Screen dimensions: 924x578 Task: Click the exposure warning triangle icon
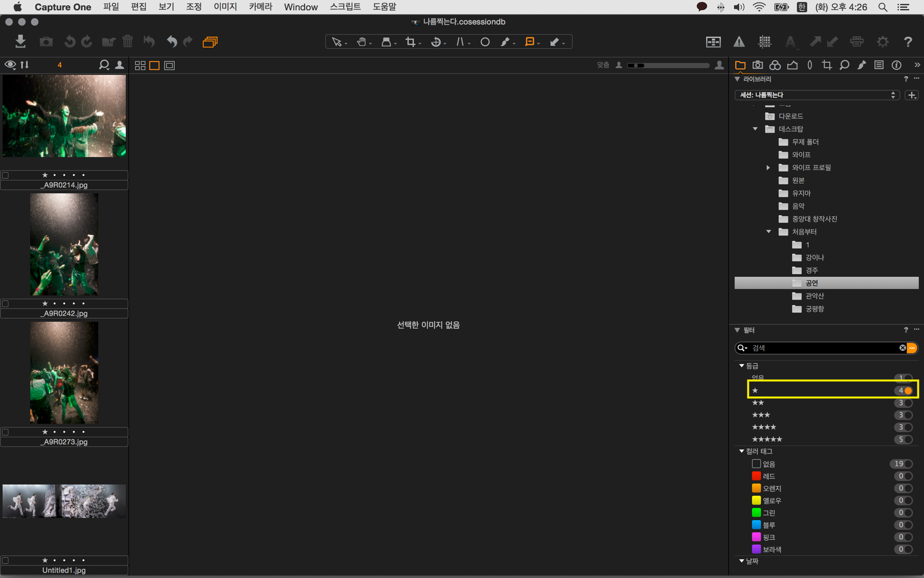click(739, 42)
